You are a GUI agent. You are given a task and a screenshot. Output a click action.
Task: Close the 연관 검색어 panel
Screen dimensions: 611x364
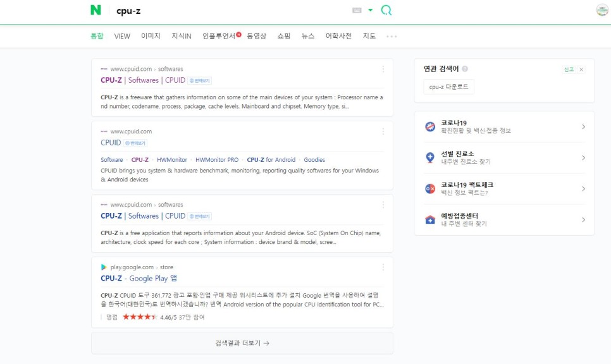point(581,70)
